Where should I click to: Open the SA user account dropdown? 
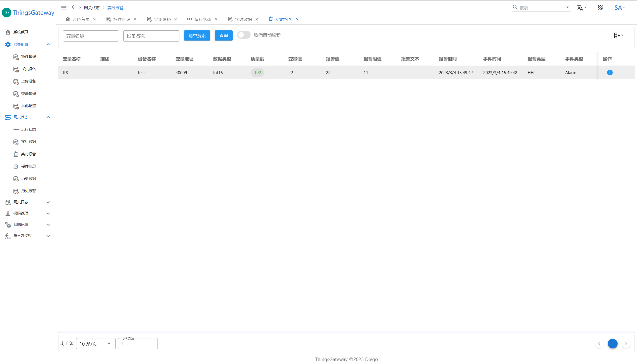pos(619,8)
